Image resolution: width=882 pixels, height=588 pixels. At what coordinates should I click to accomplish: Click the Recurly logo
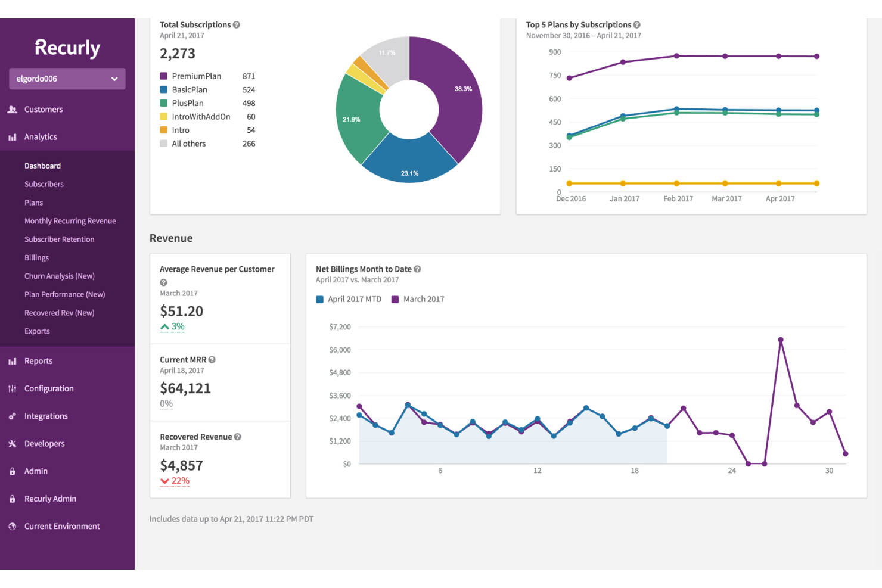pos(67,48)
